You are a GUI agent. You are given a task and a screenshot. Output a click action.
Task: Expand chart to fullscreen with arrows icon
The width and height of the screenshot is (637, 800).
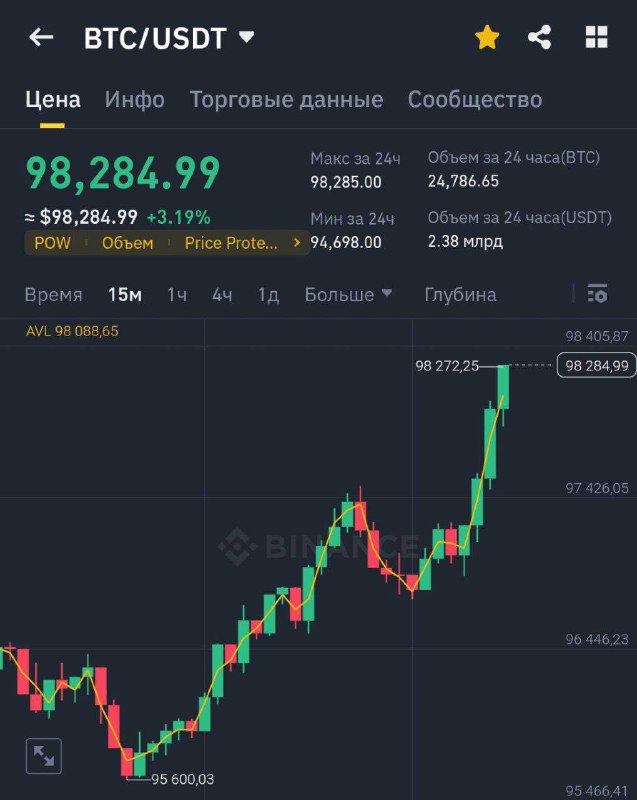point(44,756)
